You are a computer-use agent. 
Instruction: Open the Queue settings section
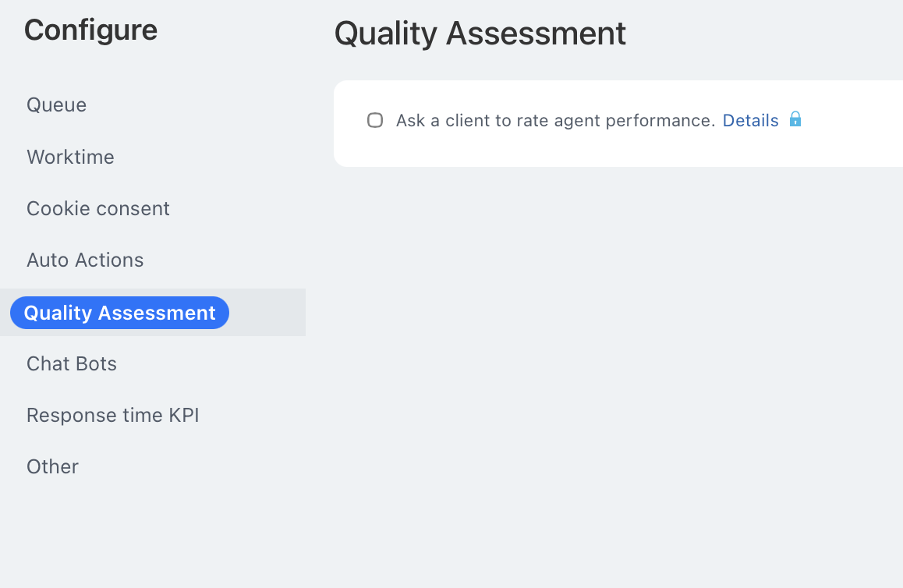coord(56,104)
